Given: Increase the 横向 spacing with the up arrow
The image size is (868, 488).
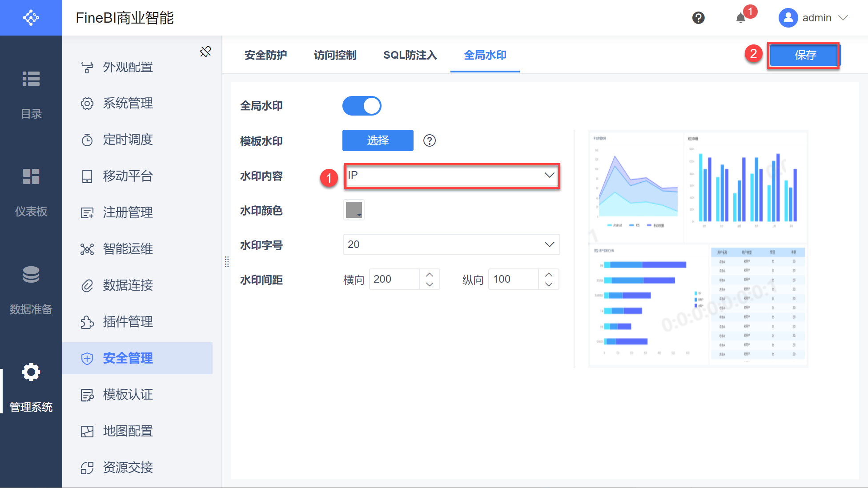Looking at the screenshot, I should coord(430,275).
